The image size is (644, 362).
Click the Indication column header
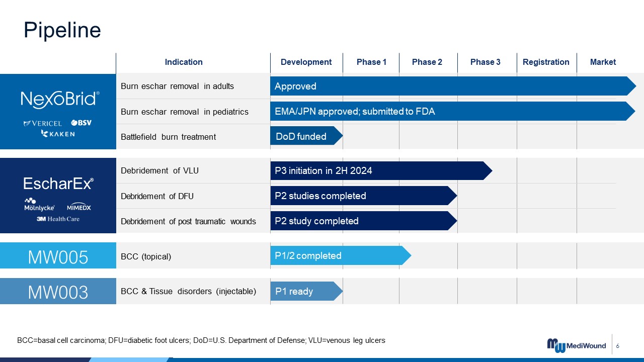(184, 62)
